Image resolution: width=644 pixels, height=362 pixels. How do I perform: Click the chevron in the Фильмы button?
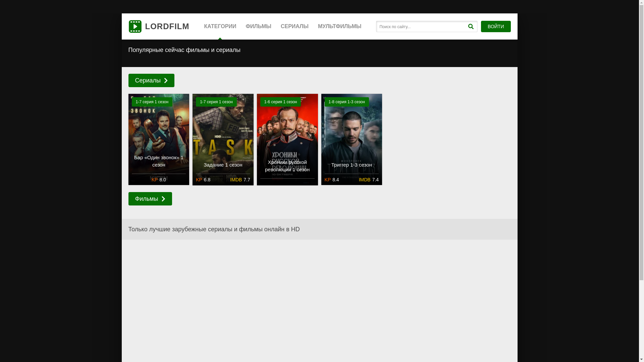tap(163, 199)
